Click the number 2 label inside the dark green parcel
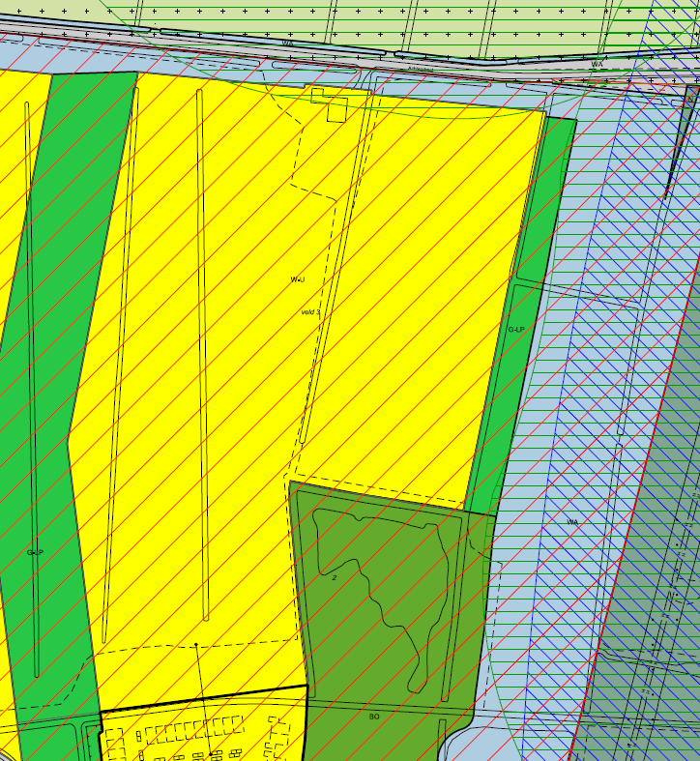Image resolution: width=700 pixels, height=761 pixels. (x=335, y=577)
